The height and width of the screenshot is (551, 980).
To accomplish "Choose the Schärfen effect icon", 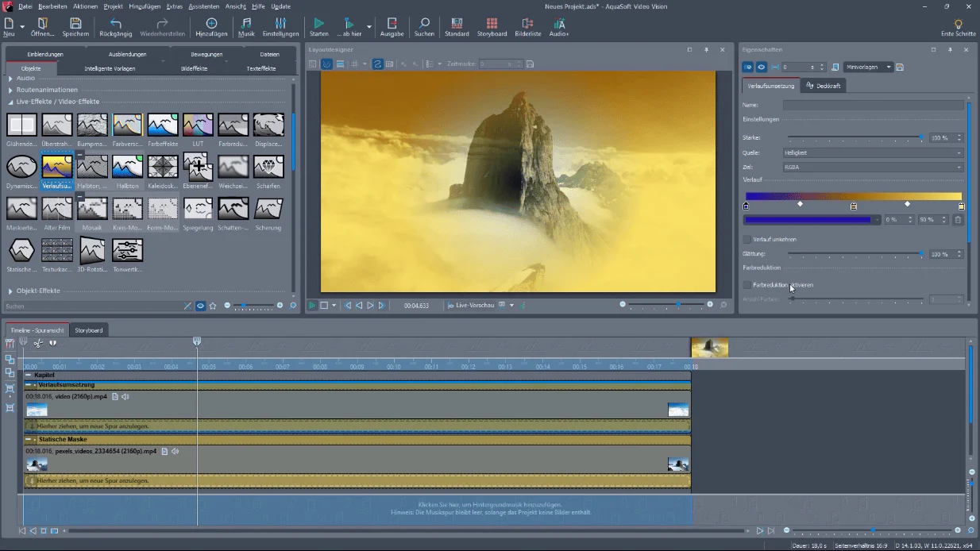I will [268, 166].
